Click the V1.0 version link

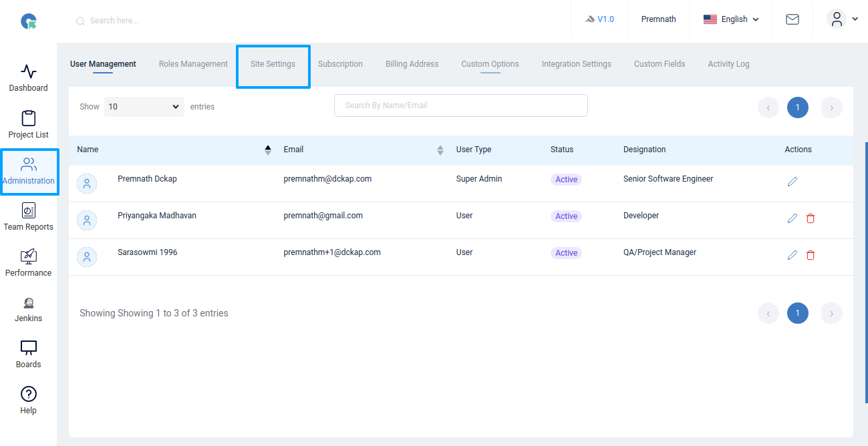pyautogui.click(x=599, y=19)
